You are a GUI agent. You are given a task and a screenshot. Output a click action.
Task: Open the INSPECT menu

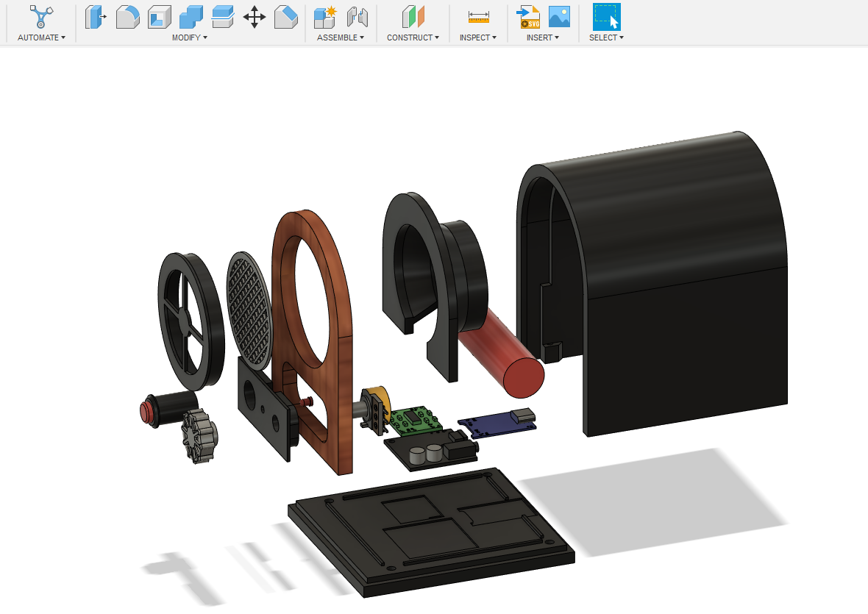click(x=477, y=38)
